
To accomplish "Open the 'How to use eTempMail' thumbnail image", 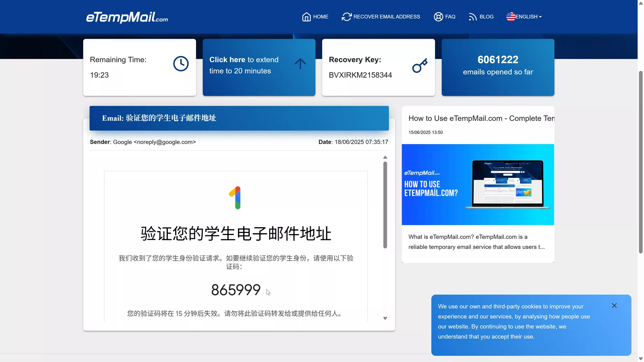I will [x=478, y=184].
